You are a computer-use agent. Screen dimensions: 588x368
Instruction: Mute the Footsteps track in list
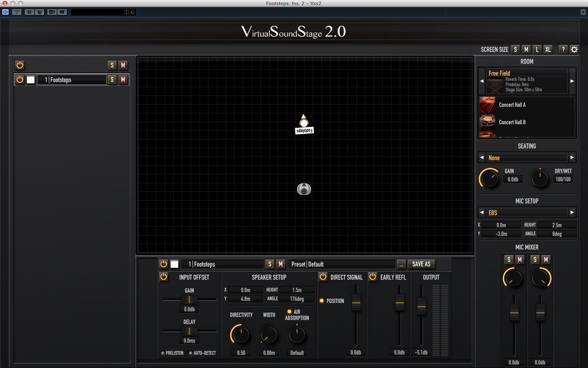(x=123, y=80)
